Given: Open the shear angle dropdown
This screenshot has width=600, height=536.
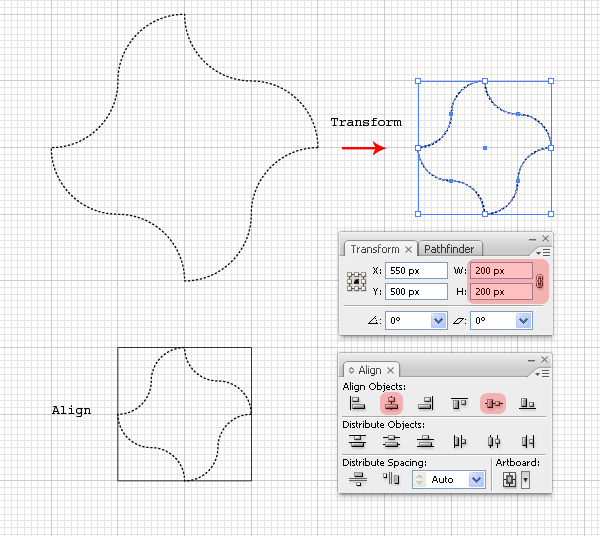Looking at the screenshot, I should coord(523,321).
